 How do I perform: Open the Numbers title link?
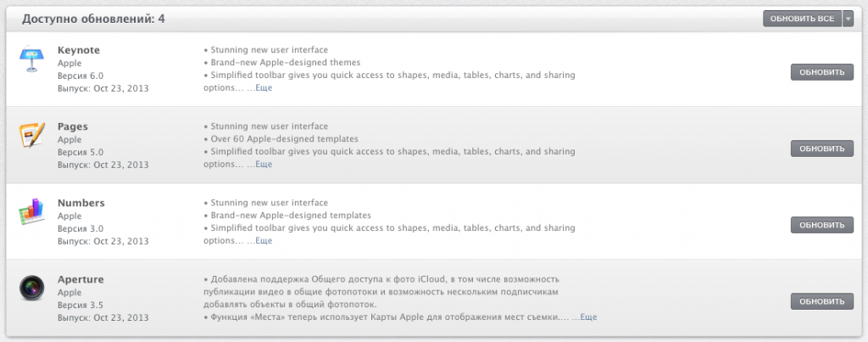[81, 203]
